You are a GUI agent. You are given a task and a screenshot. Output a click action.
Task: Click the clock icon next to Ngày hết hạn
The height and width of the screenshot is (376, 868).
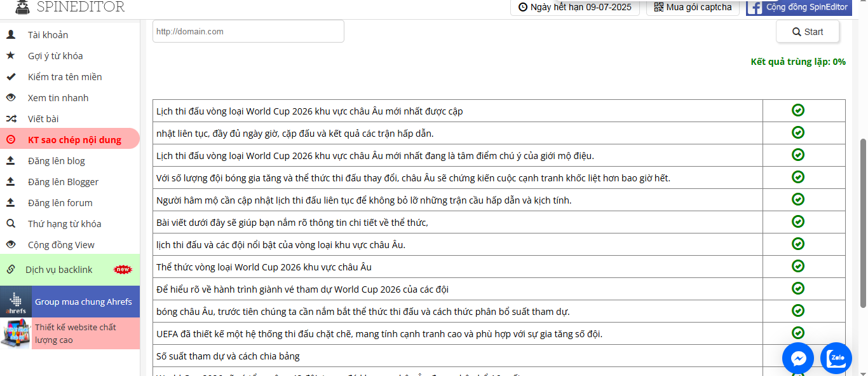tap(523, 7)
